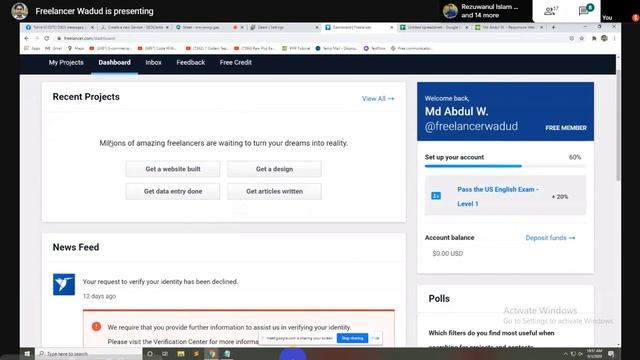The image size is (640, 360).
Task: Switch to Create a new Service tab
Action: pyautogui.click(x=135, y=27)
